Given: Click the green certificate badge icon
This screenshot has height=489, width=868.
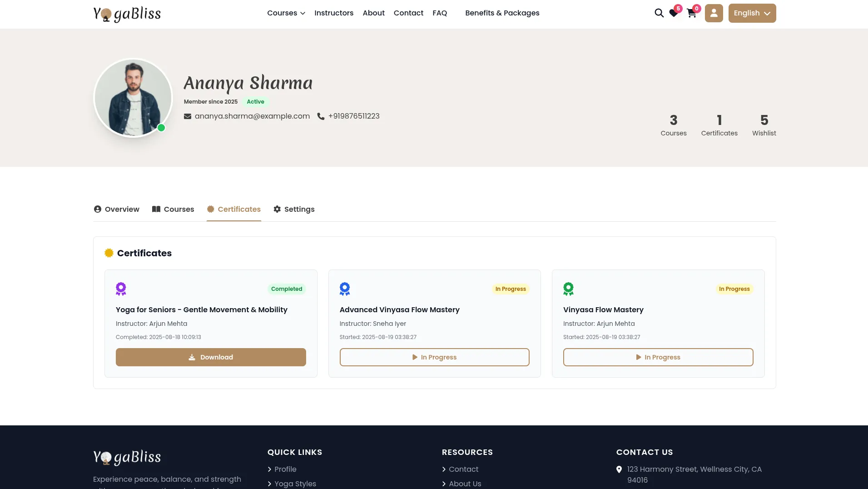Looking at the screenshot, I should pyautogui.click(x=568, y=289).
